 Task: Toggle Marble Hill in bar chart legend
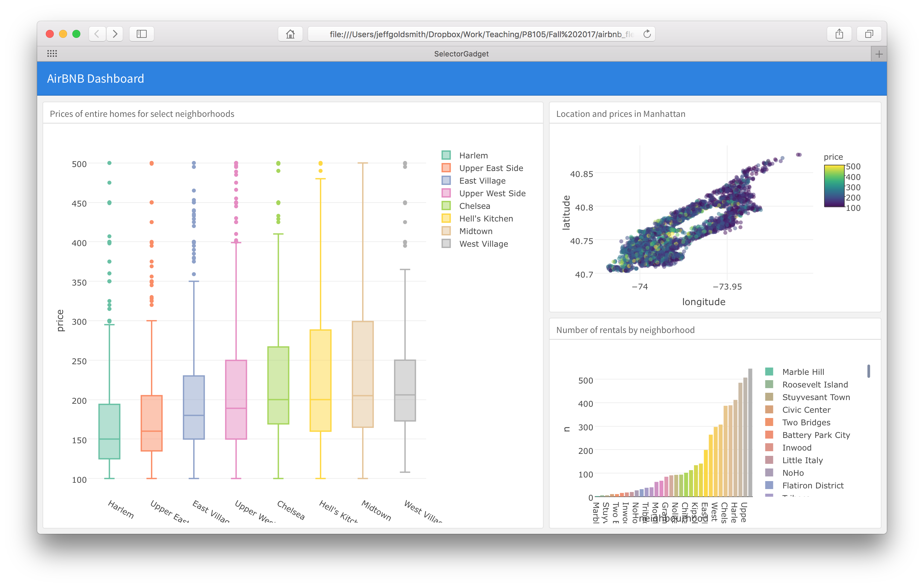(803, 372)
